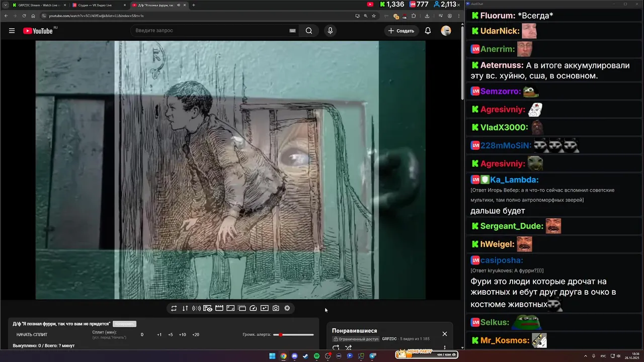644x362 pixels.
Task: Open Spotify from the taskbar
Action: click(316, 356)
